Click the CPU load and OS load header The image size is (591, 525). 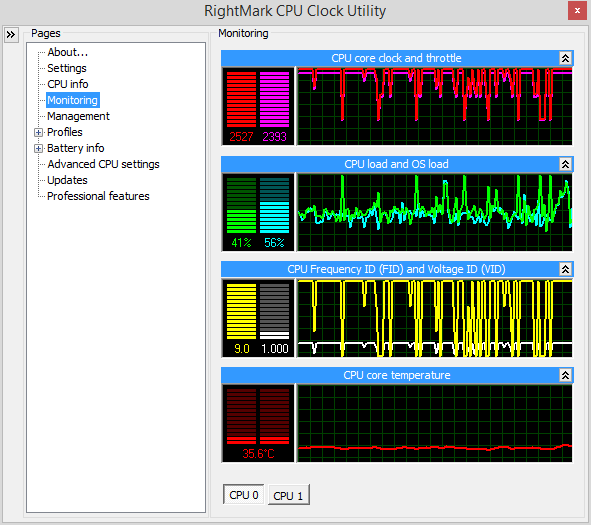click(x=397, y=164)
